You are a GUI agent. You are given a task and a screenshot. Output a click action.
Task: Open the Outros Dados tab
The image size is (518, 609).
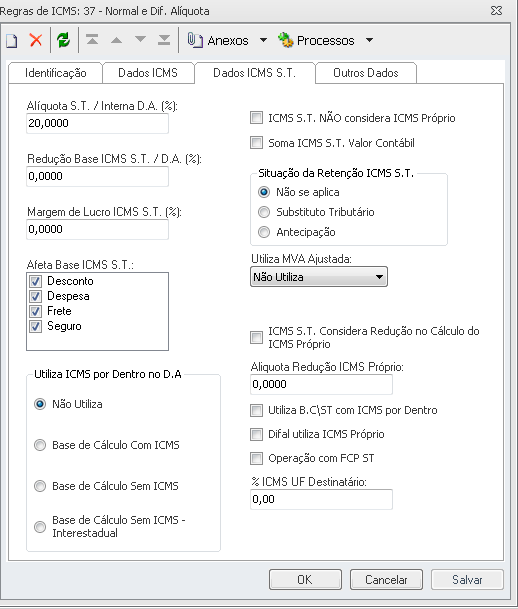click(366, 73)
